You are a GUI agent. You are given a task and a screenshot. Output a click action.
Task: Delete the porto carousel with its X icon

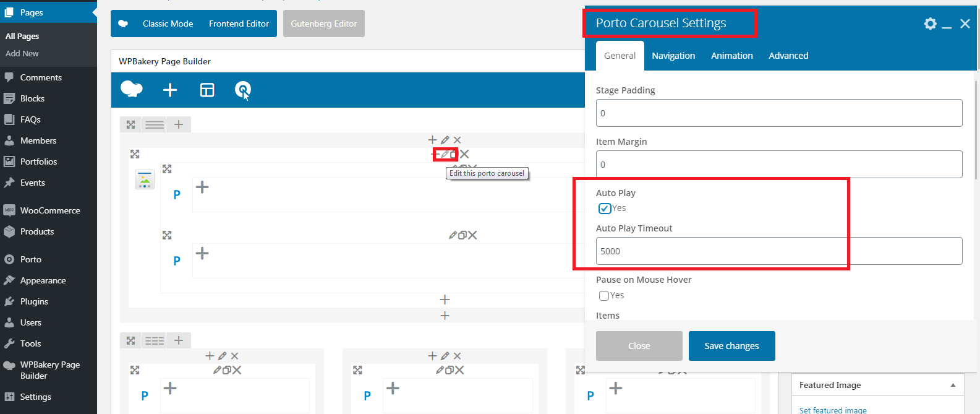[465, 154]
